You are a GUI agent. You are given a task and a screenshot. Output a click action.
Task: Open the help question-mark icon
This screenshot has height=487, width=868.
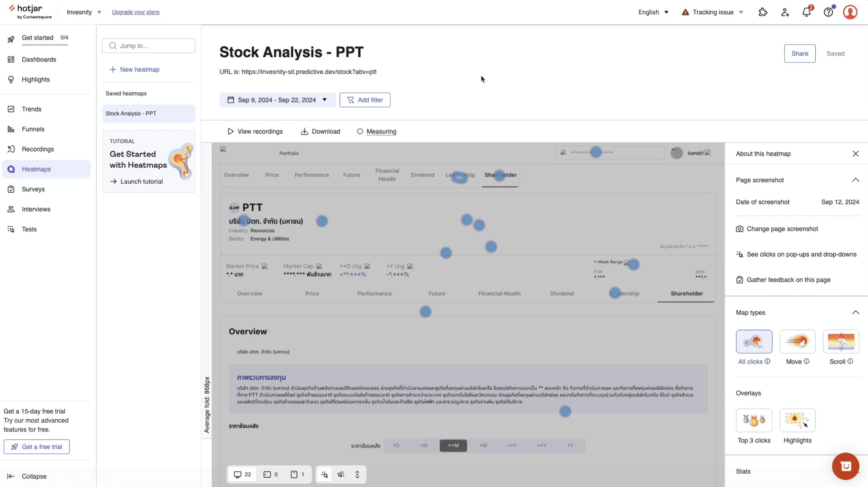[828, 13]
